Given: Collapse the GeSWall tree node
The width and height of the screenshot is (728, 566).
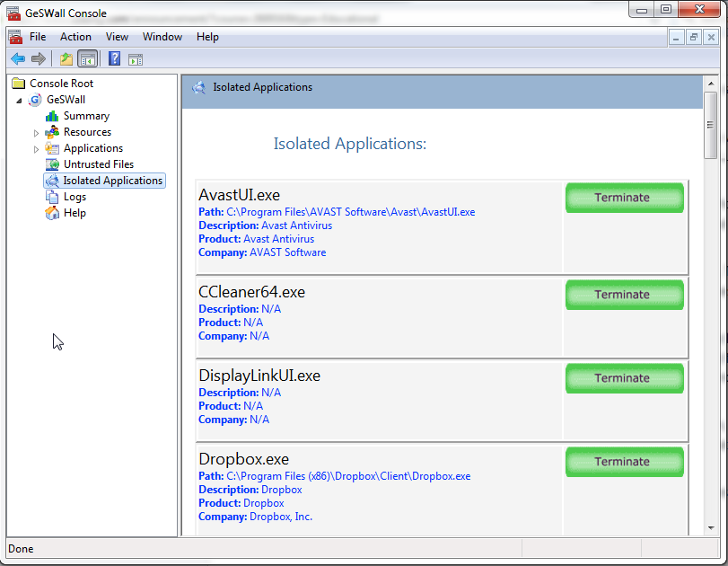Looking at the screenshot, I should click(19, 100).
